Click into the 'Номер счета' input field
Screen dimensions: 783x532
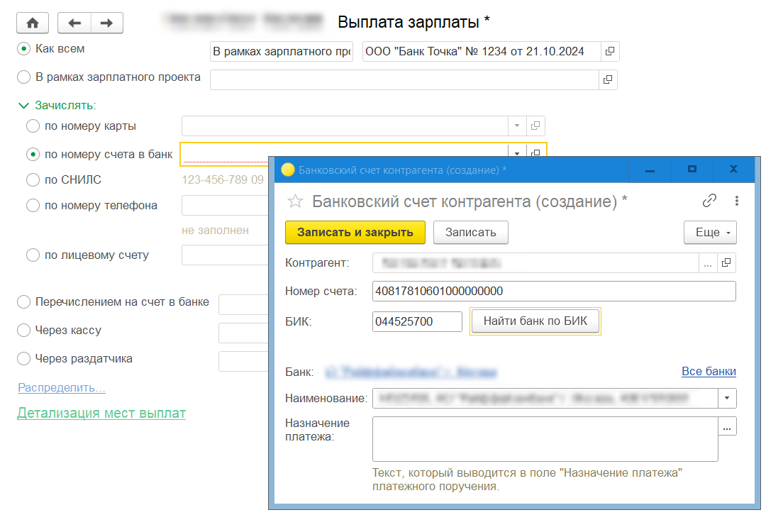click(553, 292)
